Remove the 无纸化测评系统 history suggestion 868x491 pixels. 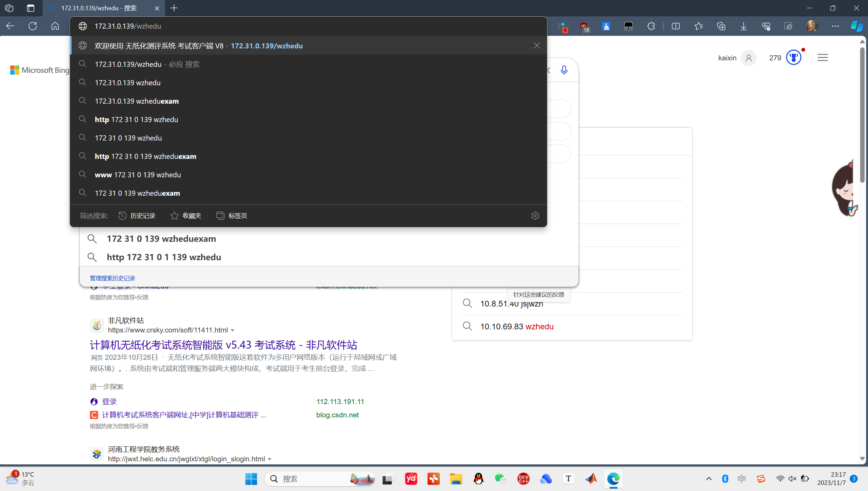click(x=537, y=45)
